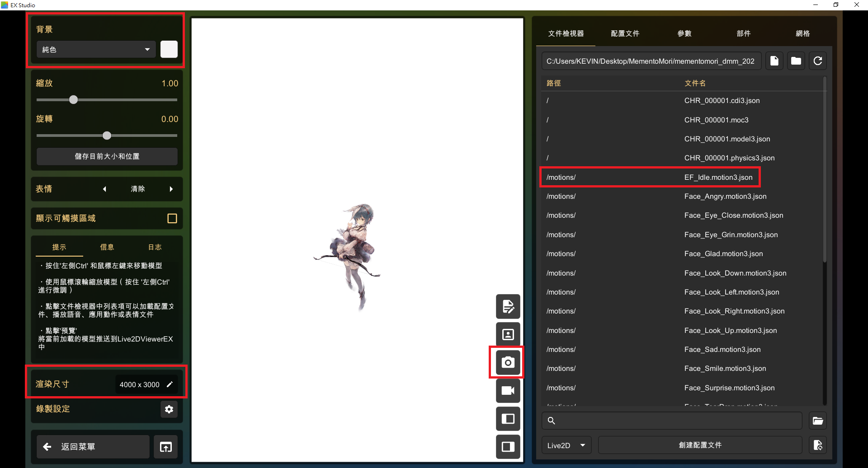Click the 儲存目前大小和位置 button

pyautogui.click(x=107, y=156)
